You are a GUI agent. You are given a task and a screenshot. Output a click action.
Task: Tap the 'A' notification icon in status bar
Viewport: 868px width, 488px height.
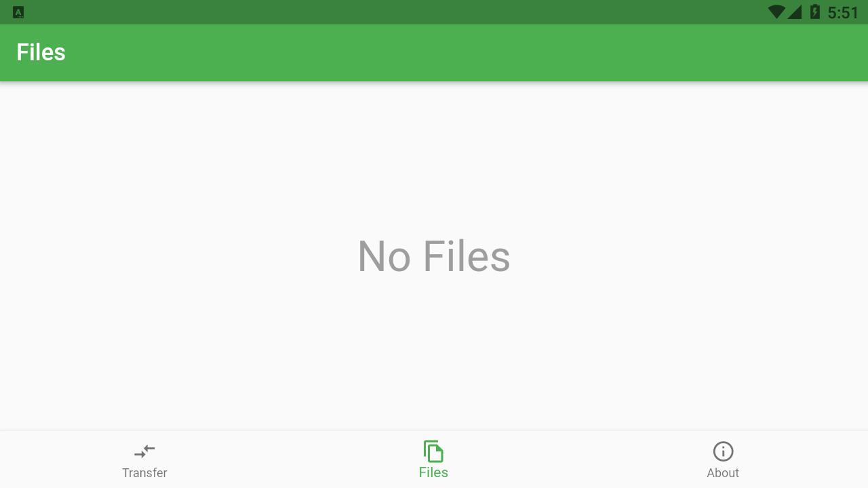[x=18, y=12]
